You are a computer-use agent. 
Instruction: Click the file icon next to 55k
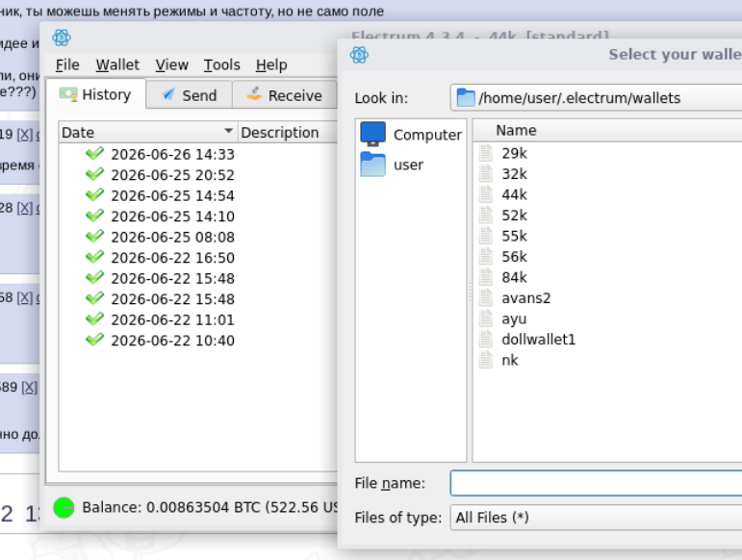click(x=485, y=236)
